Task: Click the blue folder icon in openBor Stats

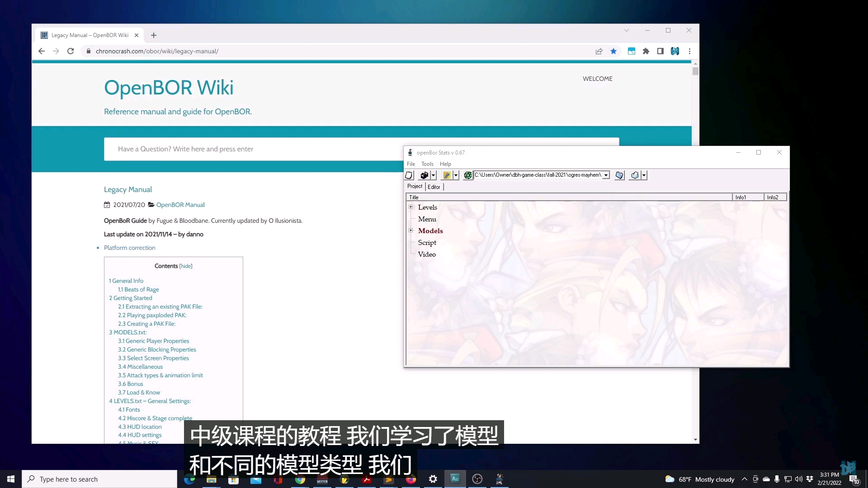Action: click(619, 175)
